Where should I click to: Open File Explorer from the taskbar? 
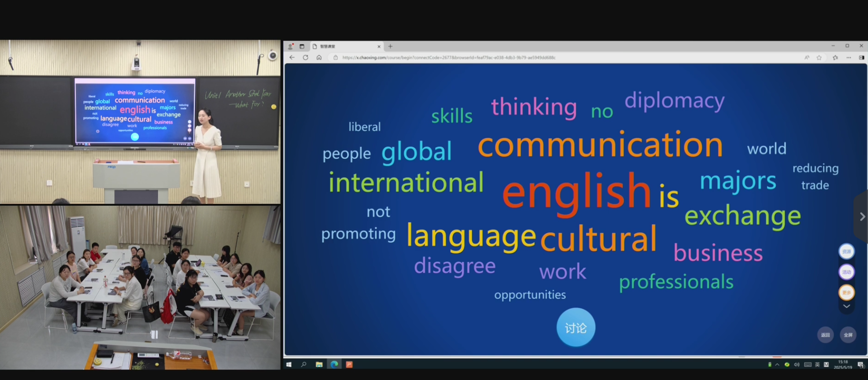319,365
